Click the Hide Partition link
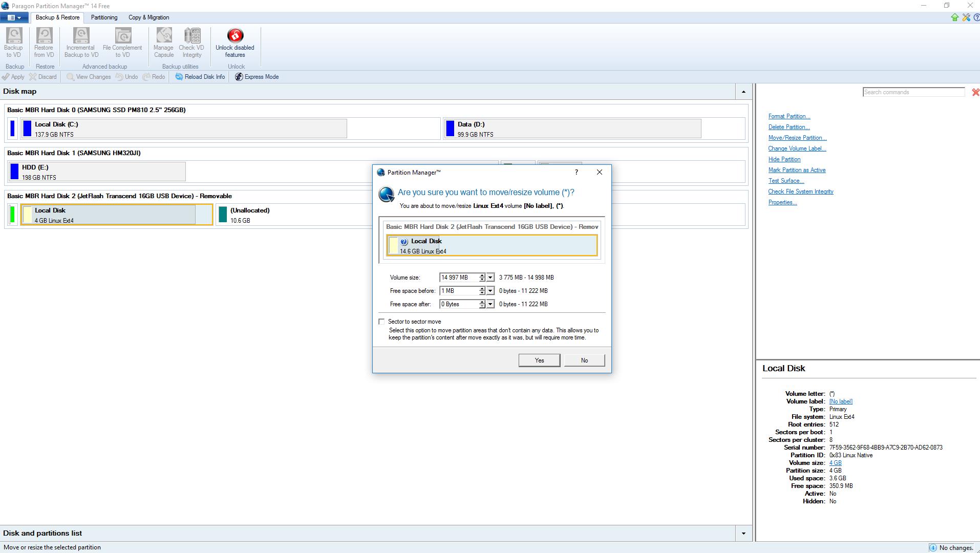 point(784,159)
